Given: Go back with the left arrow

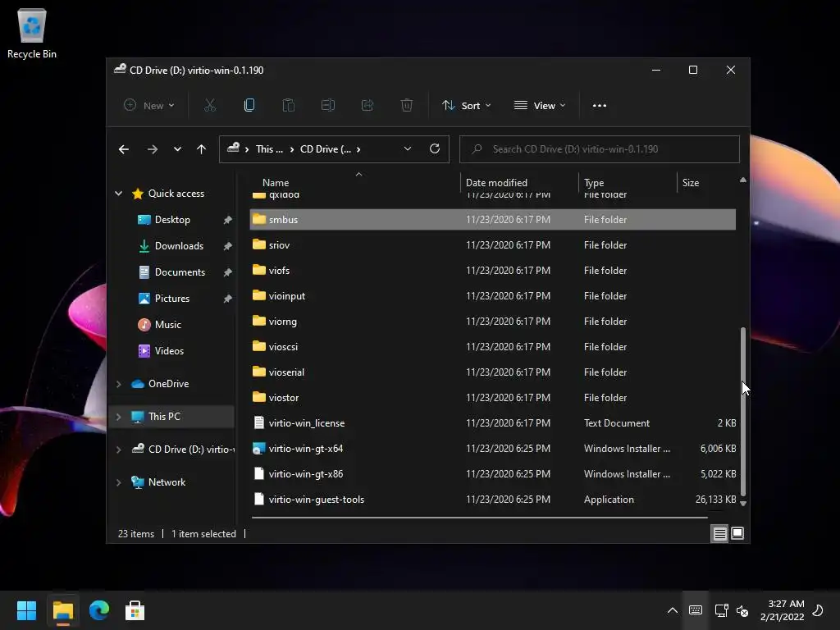Looking at the screenshot, I should tap(124, 149).
